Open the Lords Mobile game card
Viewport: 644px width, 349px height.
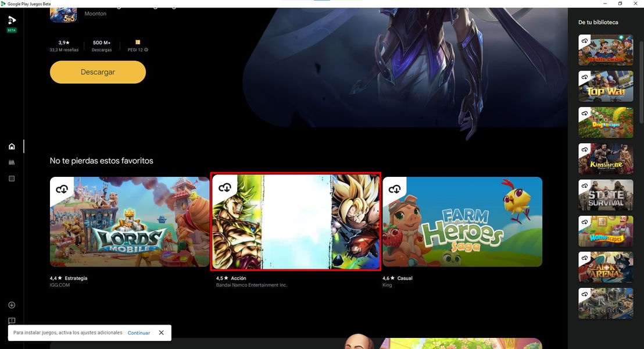130,222
